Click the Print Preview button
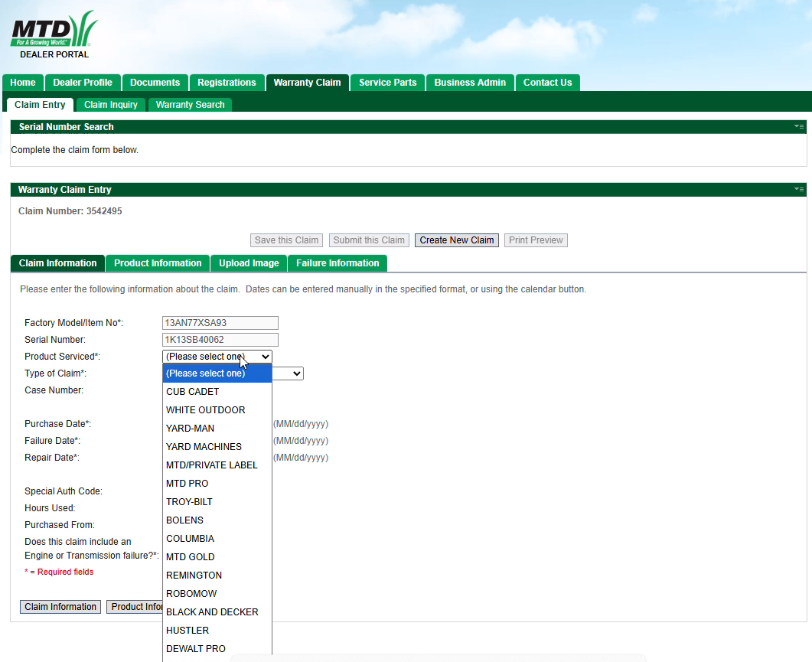 click(x=536, y=240)
